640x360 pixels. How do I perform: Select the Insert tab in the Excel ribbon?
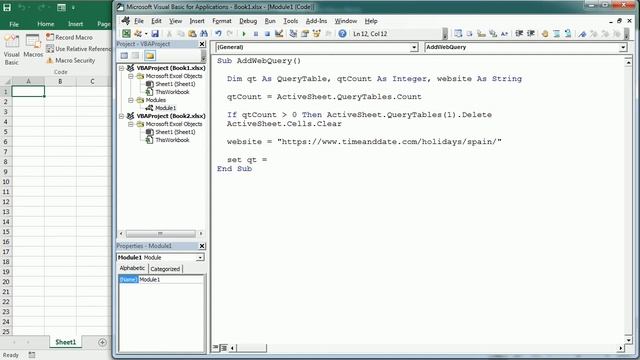point(76,24)
